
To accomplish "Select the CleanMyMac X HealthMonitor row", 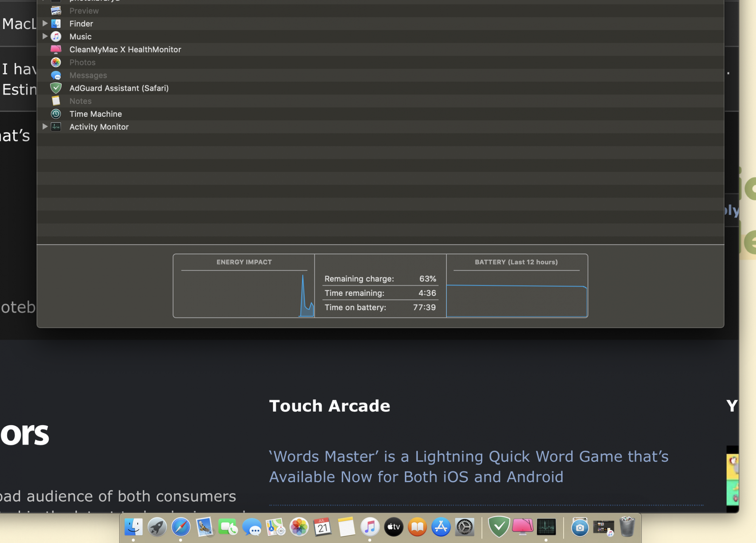I will pyautogui.click(x=125, y=50).
